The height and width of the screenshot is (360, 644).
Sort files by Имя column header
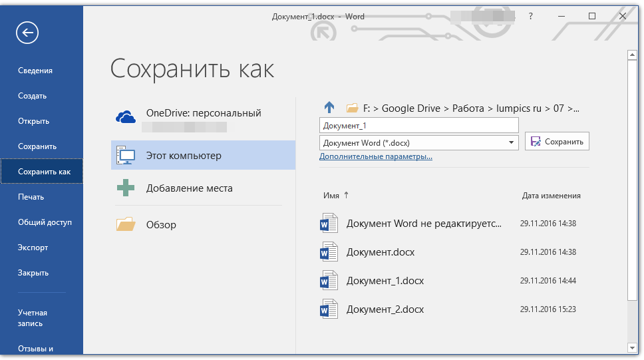coord(331,196)
